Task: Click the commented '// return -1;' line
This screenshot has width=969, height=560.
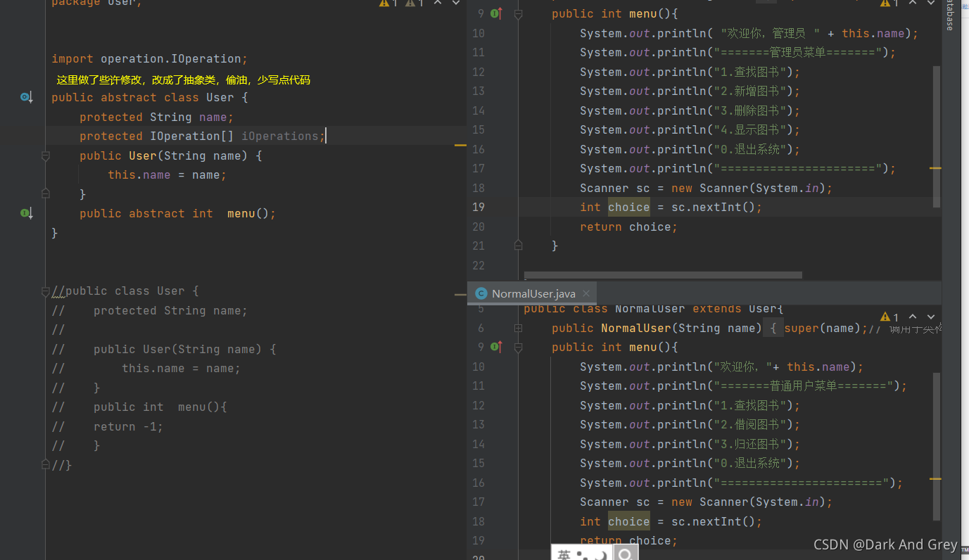Action: click(107, 426)
